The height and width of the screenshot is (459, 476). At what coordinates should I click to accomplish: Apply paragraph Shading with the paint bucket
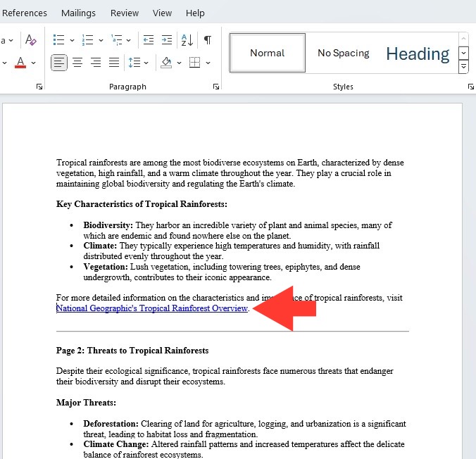(166, 63)
